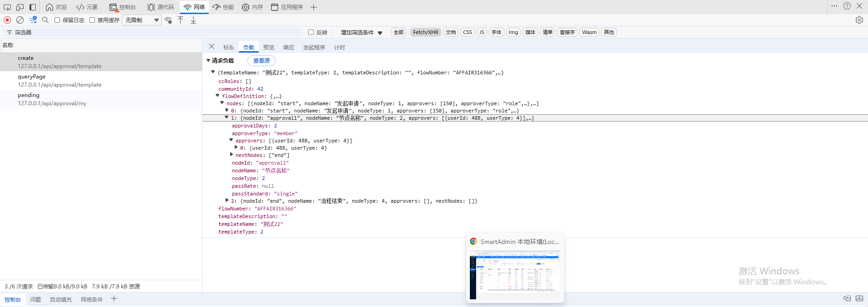Open network settings gear icon

[859, 20]
